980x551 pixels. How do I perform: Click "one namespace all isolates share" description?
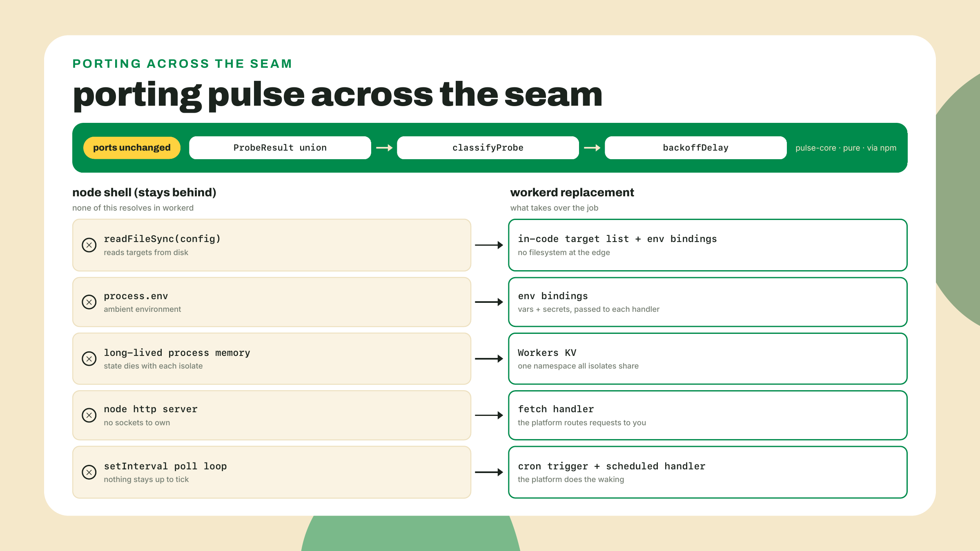click(x=578, y=366)
